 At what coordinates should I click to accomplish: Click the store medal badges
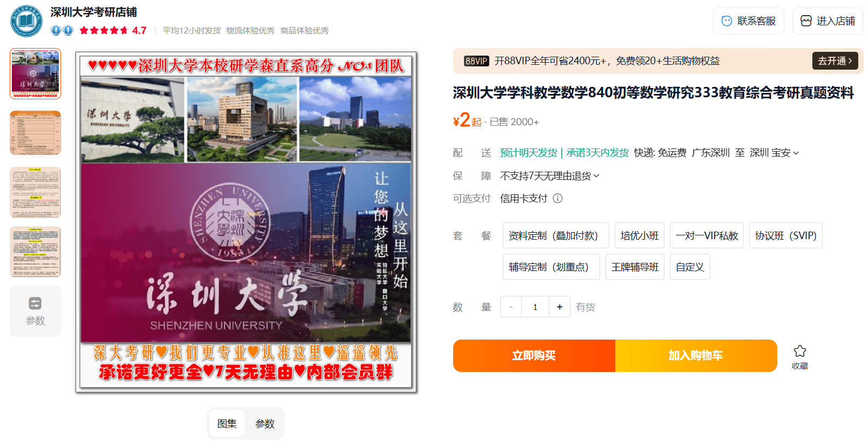pyautogui.click(x=62, y=30)
